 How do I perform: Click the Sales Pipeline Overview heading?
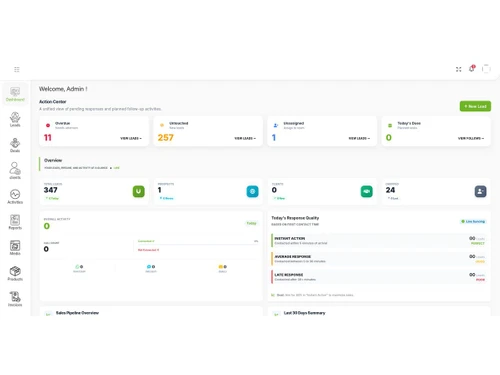77,313
